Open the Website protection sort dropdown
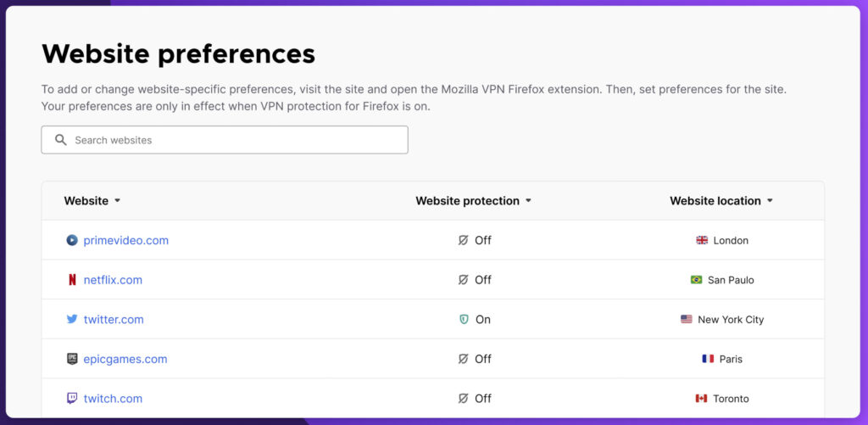Screen dimensions: 868x425 pos(528,201)
